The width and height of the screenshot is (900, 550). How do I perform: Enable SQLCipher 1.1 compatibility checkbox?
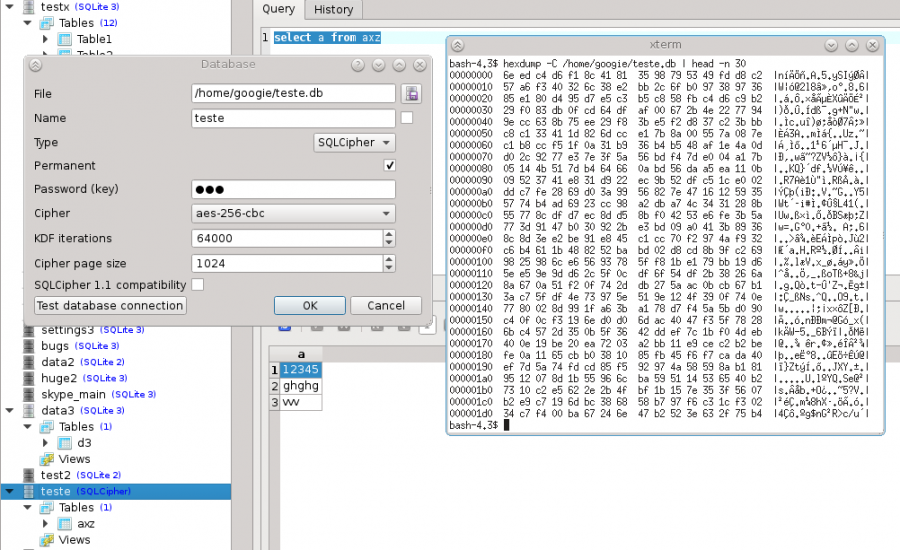(198, 285)
